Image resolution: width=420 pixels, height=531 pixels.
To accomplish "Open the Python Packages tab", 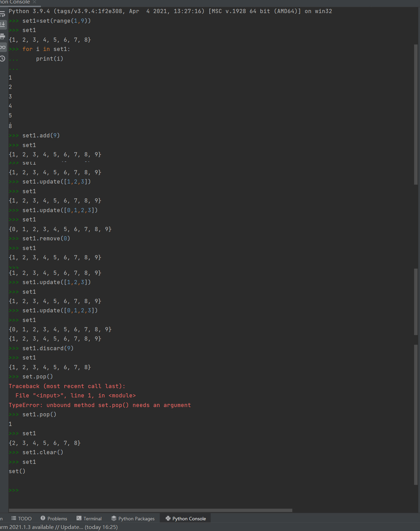I will 133,519.
